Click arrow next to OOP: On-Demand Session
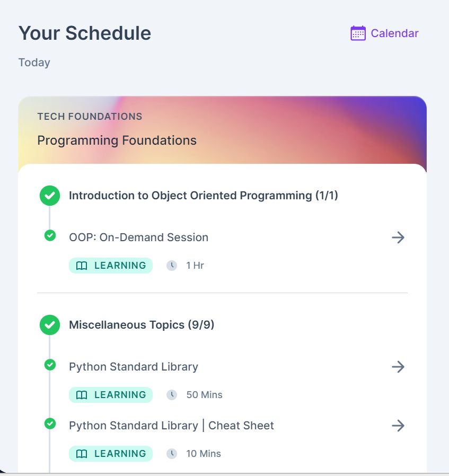This screenshot has width=449, height=476. tap(398, 237)
